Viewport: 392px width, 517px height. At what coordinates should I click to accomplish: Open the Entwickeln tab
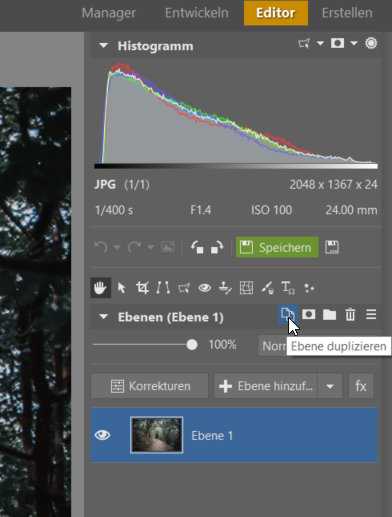197,13
